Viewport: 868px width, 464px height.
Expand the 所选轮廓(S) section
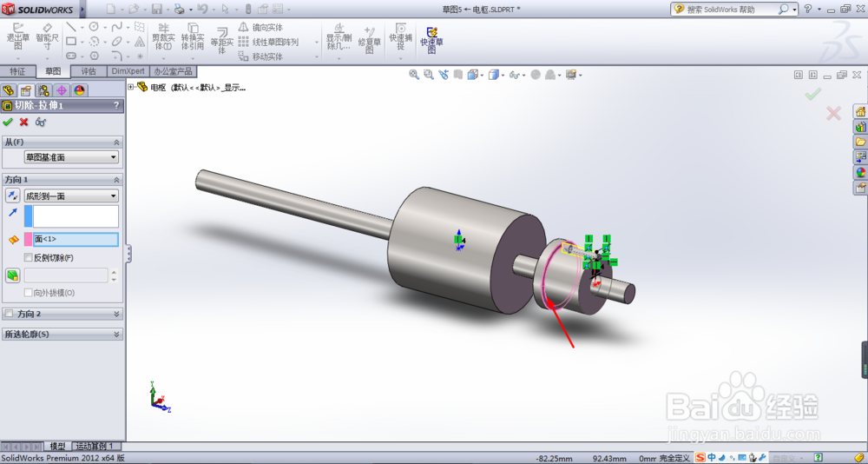pos(116,335)
